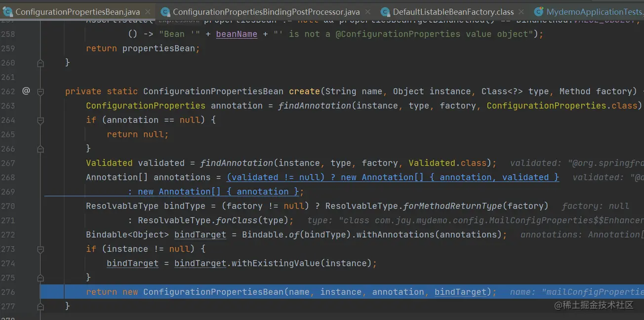Open MydemoApplicationTests tab

pos(595,11)
